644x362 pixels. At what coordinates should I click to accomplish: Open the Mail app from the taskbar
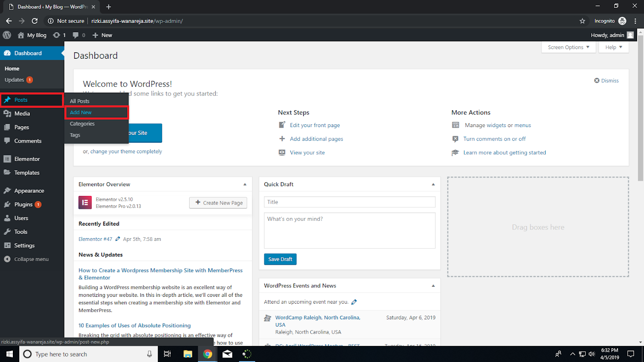pyautogui.click(x=227, y=354)
